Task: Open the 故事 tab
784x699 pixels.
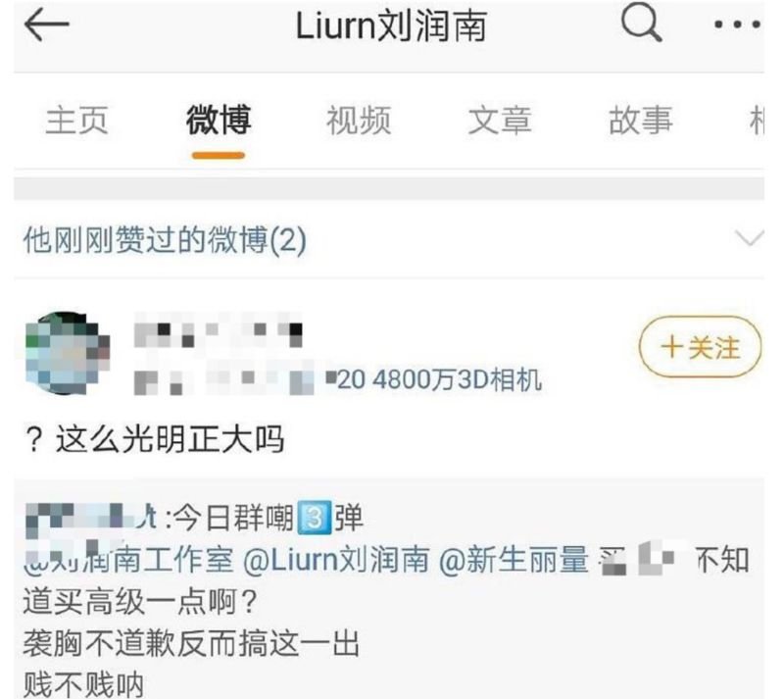Action: 641,121
